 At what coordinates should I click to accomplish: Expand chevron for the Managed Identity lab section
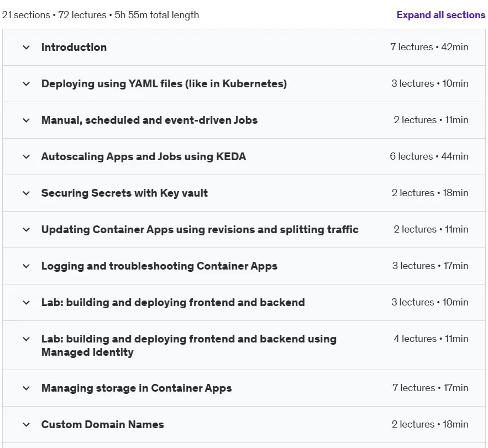[x=27, y=339]
